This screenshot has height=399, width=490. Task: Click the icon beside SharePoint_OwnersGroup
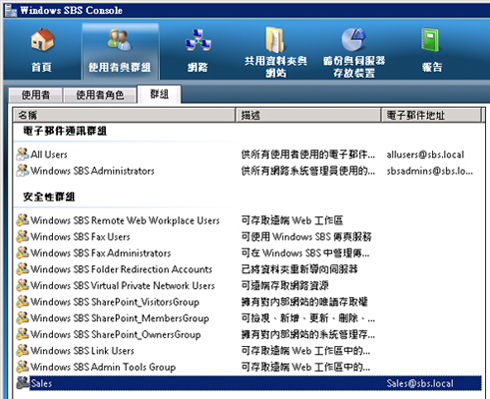[23, 334]
